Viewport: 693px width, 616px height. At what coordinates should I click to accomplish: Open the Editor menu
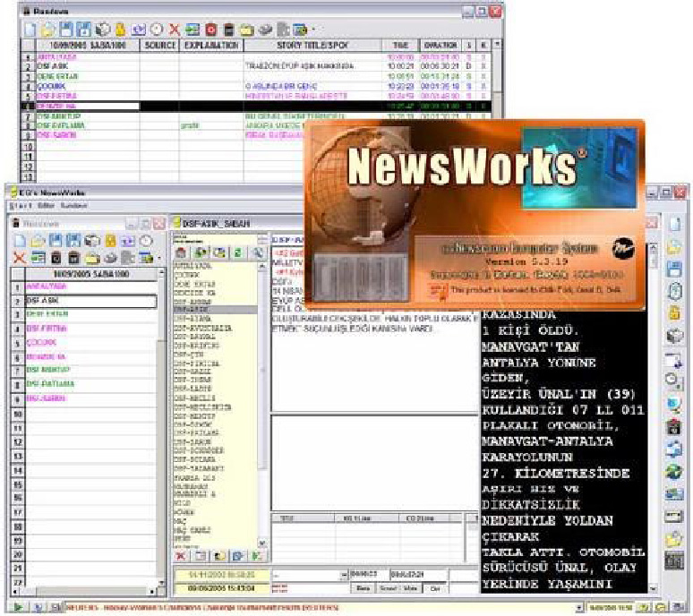click(46, 205)
